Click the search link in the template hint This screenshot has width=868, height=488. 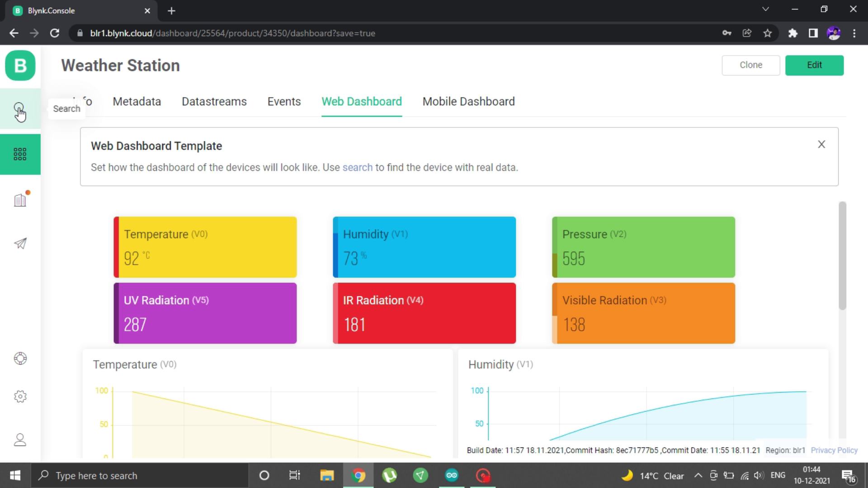click(357, 167)
